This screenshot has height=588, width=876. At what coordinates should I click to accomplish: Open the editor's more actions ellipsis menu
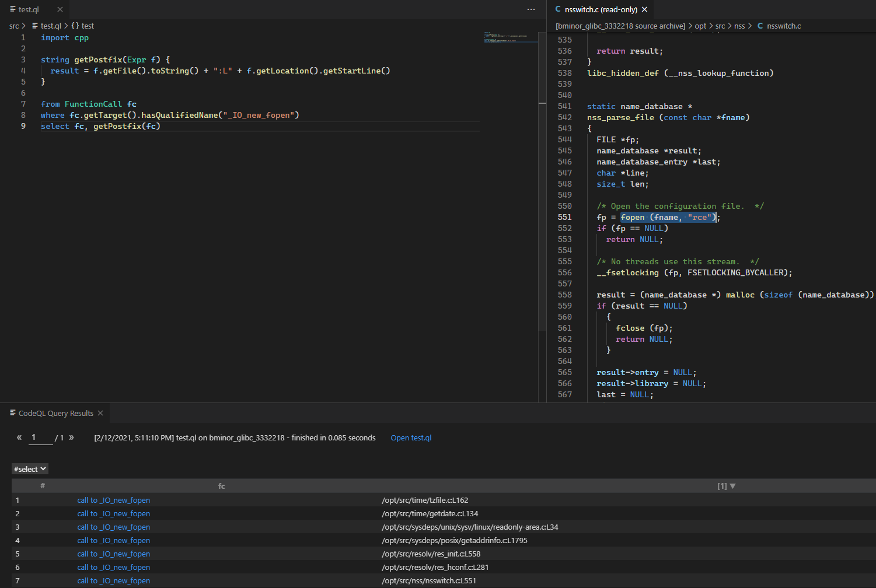pyautogui.click(x=531, y=9)
